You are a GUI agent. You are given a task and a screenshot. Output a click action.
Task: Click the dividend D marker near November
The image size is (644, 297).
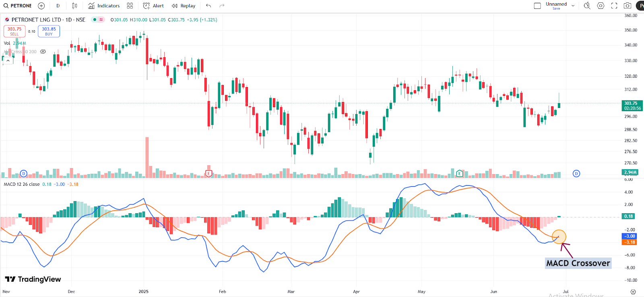coord(23,174)
